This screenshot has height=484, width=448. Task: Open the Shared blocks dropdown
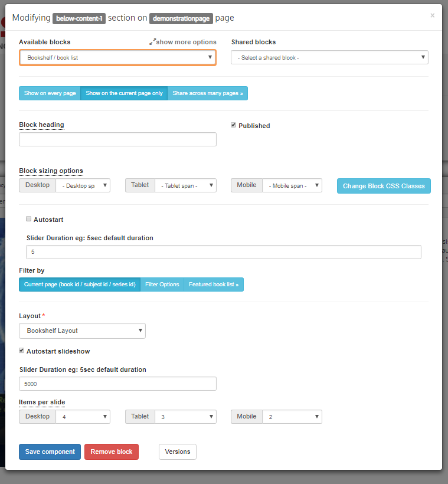[329, 57]
